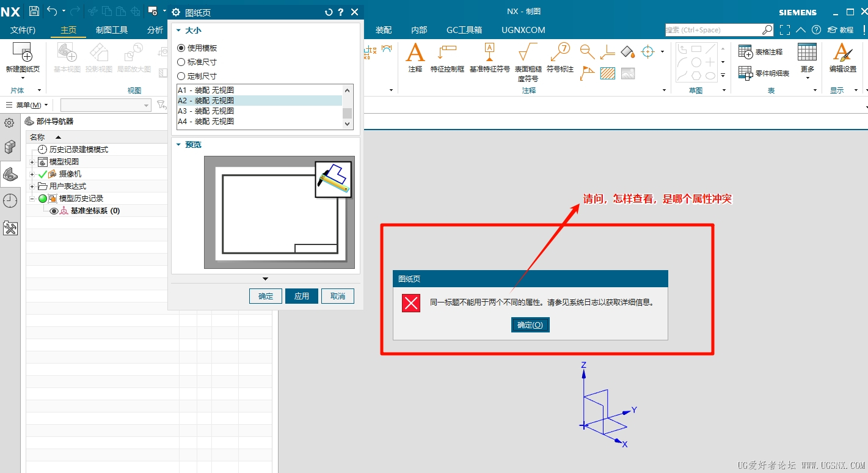Select the Standard Size (标准尺寸) radio button
This screenshot has height=473, width=868.
[181, 62]
